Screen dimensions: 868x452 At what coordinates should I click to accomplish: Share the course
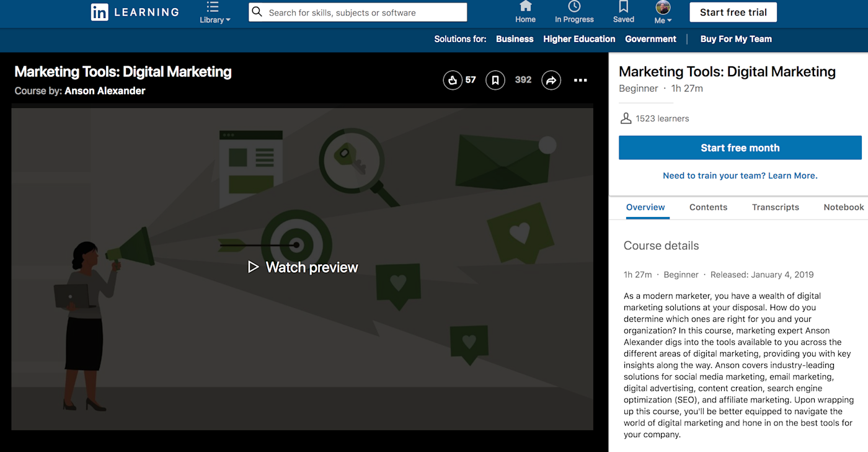point(551,80)
